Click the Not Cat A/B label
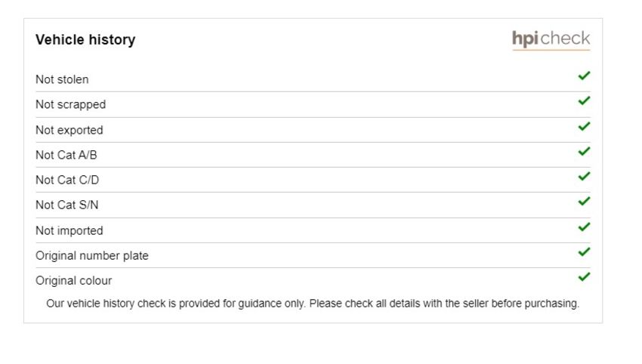 coord(66,155)
